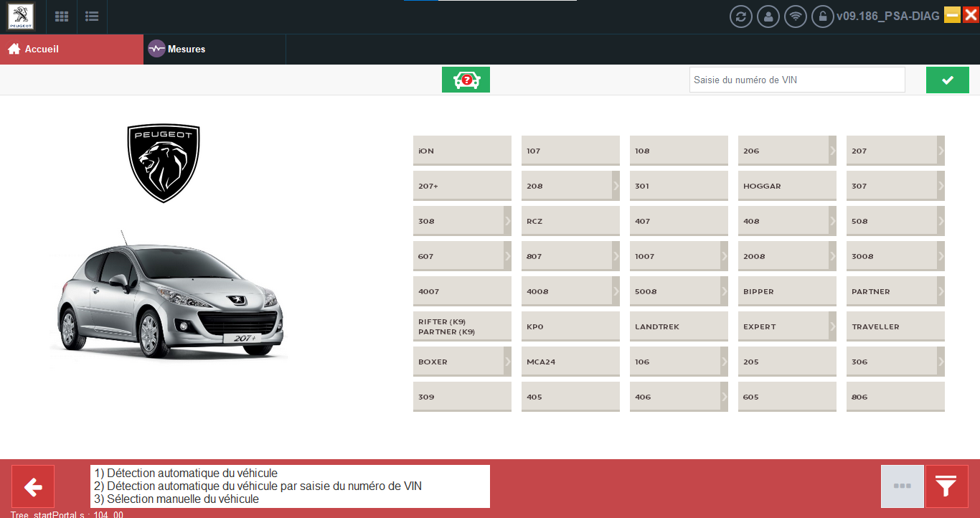The image size is (980, 518).
Task: Select the MCA24 vehicle model
Action: coord(570,362)
